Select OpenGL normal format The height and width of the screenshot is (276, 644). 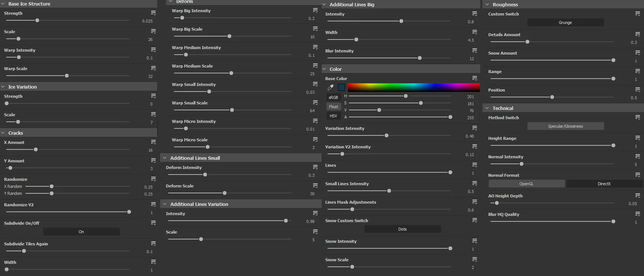click(x=526, y=184)
